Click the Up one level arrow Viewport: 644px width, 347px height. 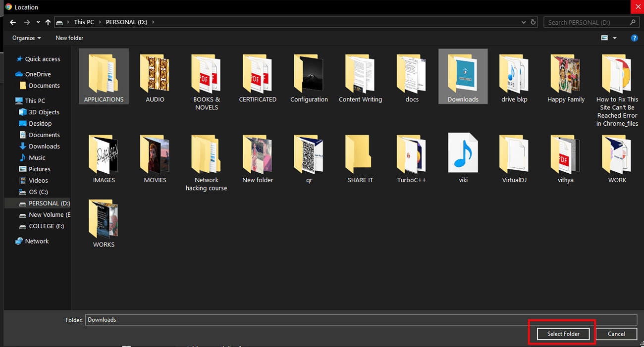coord(48,22)
